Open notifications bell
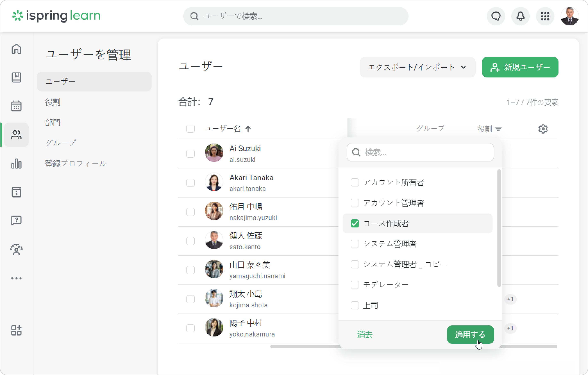Screen dimensions: 588x375 tap(520, 16)
